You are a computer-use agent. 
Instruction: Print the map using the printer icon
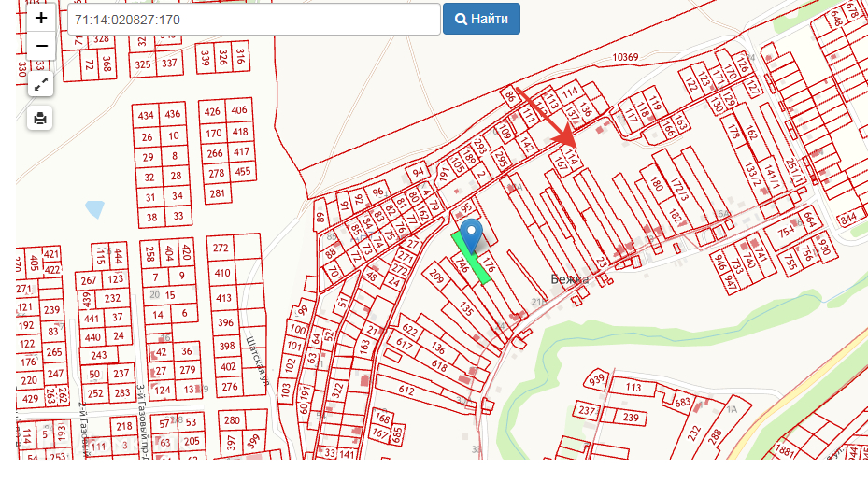tap(40, 118)
